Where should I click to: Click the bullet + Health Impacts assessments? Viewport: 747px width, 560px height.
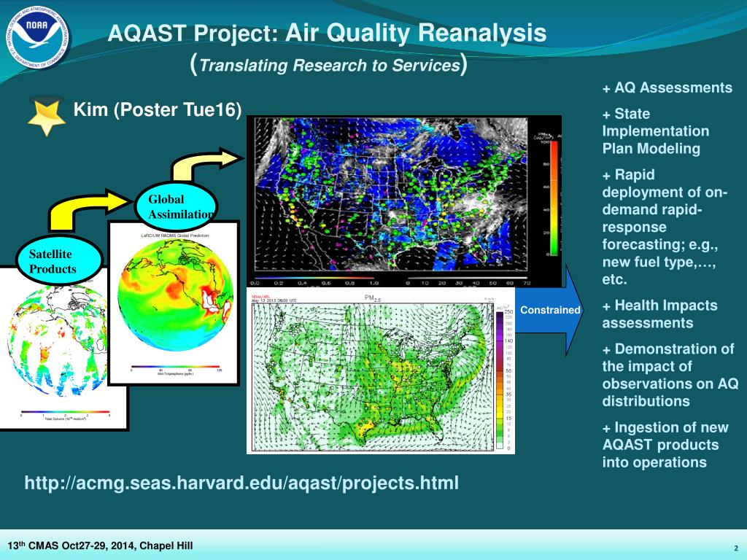659,314
